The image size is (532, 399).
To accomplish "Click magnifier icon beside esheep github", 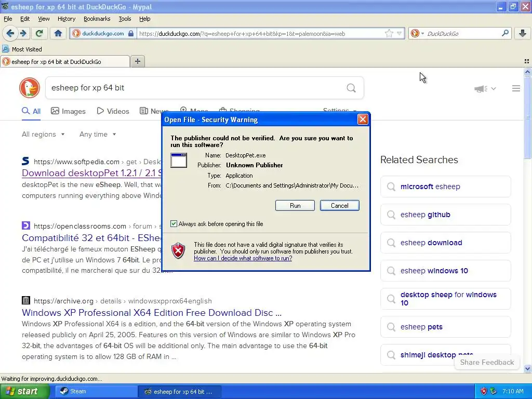I will 391,215.
